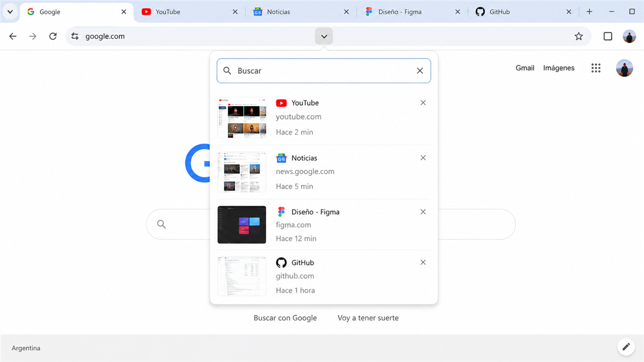This screenshot has width=644, height=362.
Task: Customize the page with the pencil icon
Action: (x=625, y=348)
